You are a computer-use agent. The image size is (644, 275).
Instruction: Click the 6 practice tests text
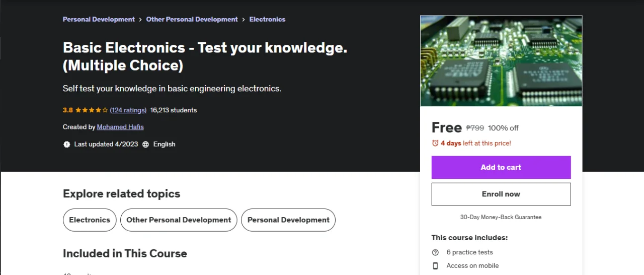click(470, 252)
